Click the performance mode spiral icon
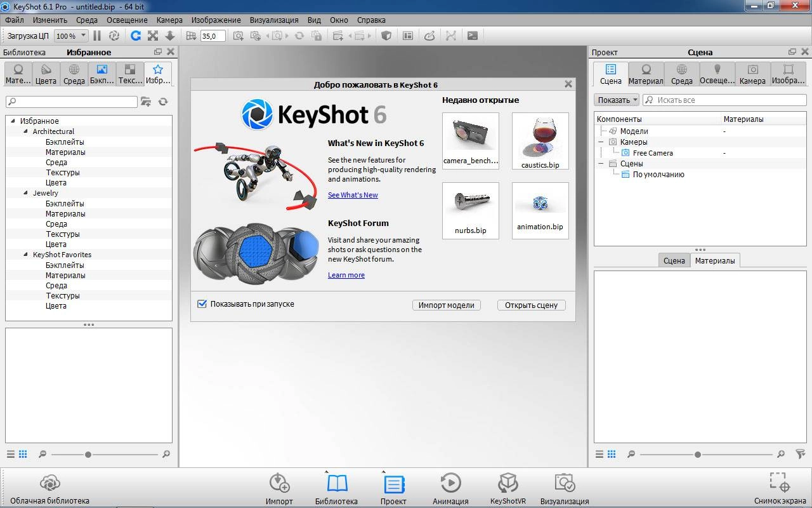This screenshot has width=812, height=508. point(114,36)
